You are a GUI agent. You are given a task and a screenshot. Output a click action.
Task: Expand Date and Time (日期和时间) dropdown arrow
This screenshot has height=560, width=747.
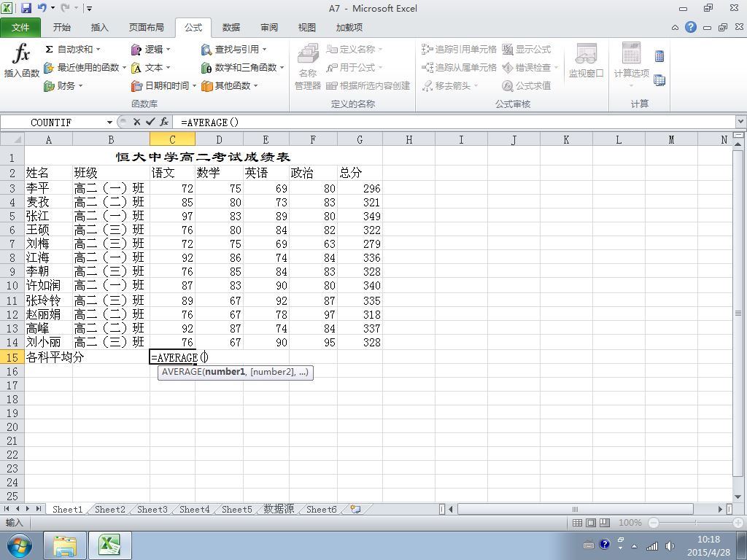[194, 86]
